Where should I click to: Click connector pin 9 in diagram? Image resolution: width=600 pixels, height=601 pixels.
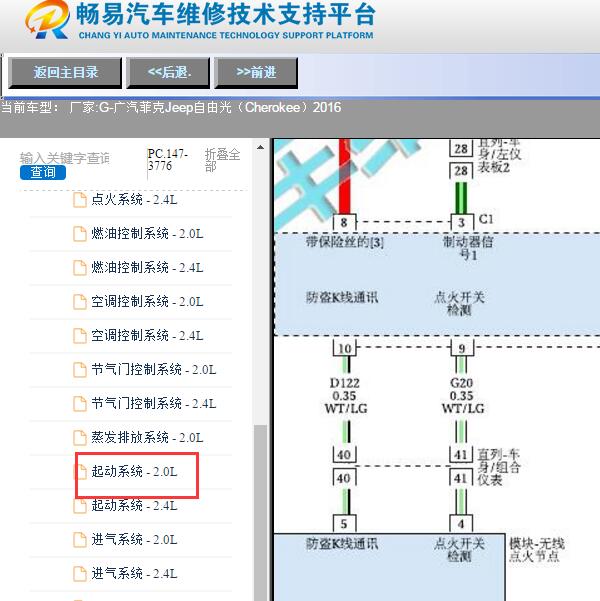tap(462, 348)
